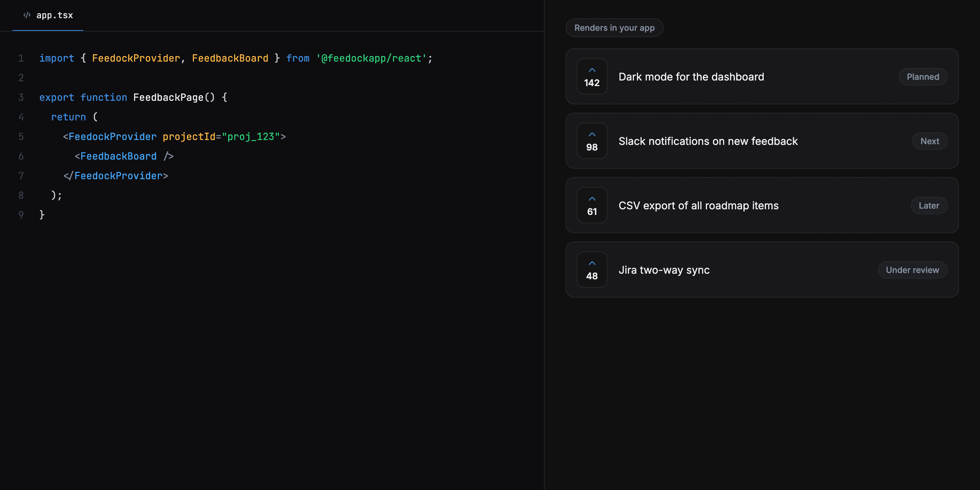
Task: Click line number 2 in the gutter
Action: point(21,78)
